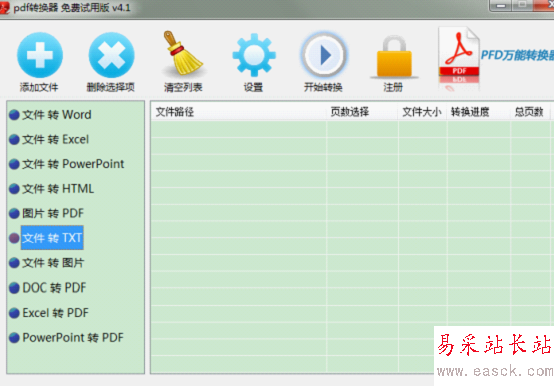Click the PFD万能转换 banner text
The height and width of the screenshot is (386, 554).
[517, 55]
